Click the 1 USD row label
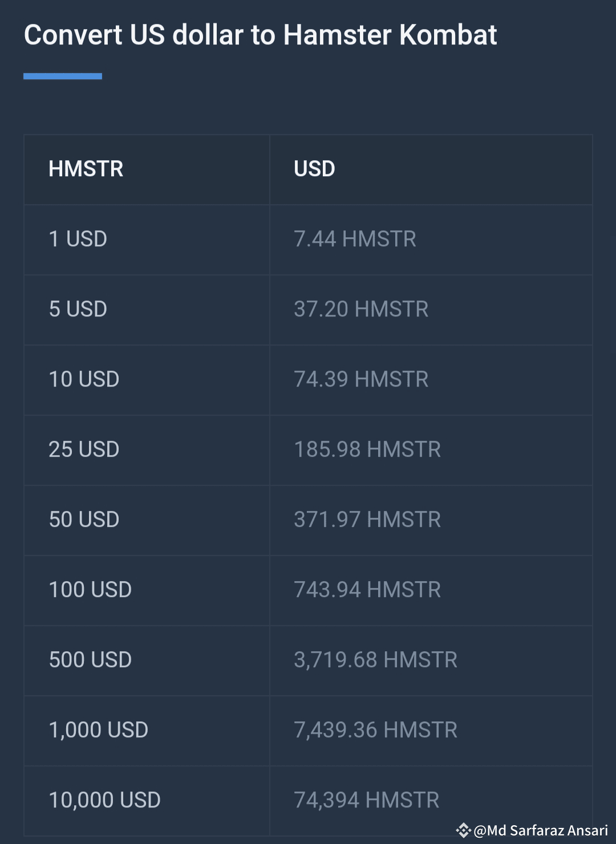This screenshot has height=844, width=616. (x=78, y=239)
